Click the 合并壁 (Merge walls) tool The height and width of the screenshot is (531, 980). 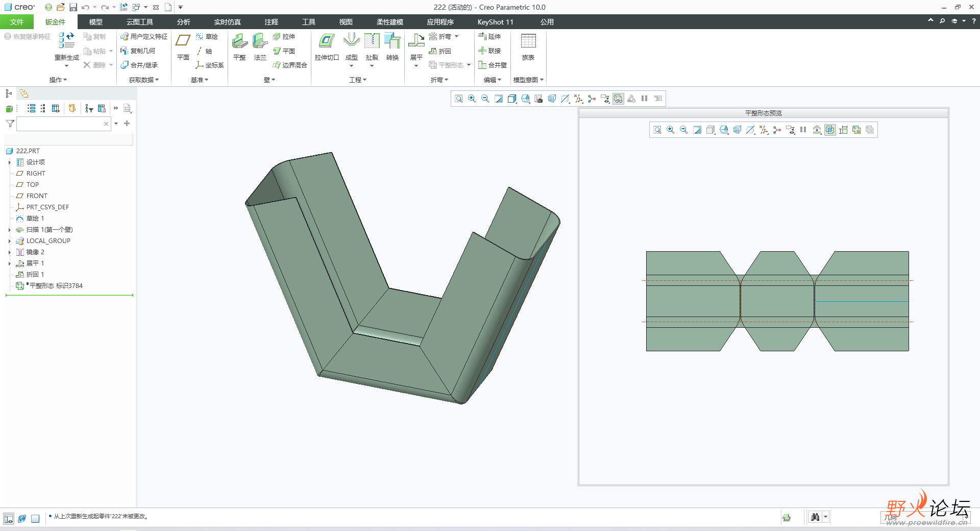click(493, 65)
